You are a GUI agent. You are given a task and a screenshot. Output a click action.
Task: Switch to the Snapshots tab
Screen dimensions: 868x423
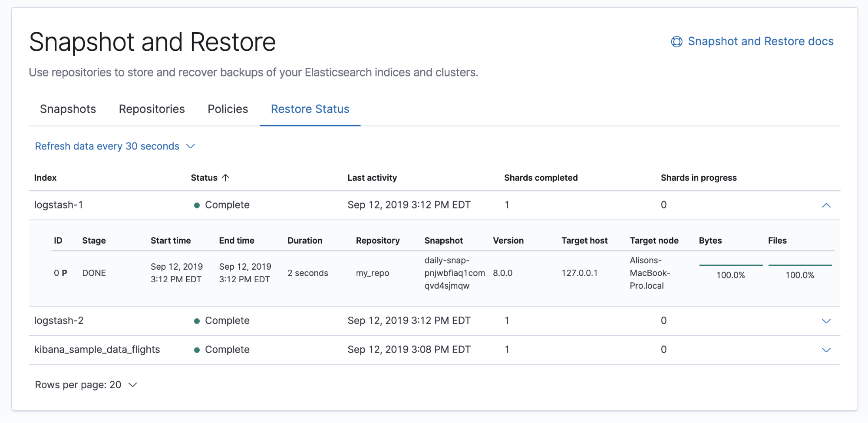(68, 109)
